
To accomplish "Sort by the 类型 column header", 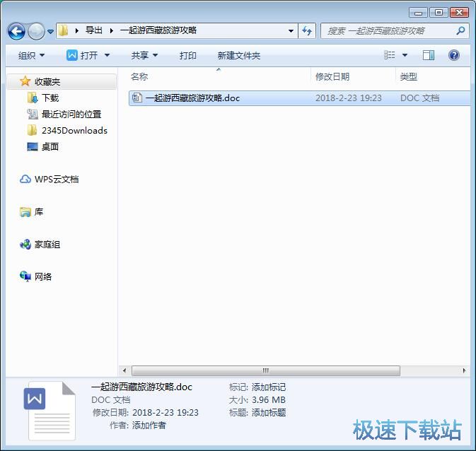I will 409,77.
